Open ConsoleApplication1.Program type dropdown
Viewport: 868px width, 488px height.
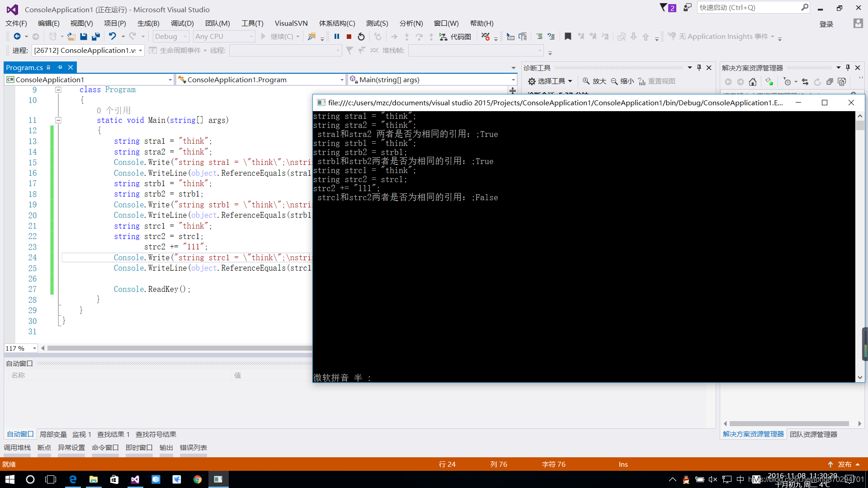pyautogui.click(x=261, y=80)
